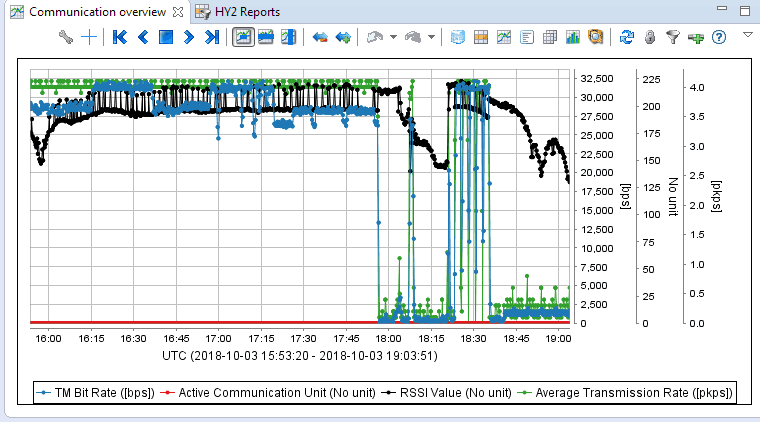Click the refresh data icon
The width and height of the screenshot is (760, 422).
pyautogui.click(x=626, y=37)
